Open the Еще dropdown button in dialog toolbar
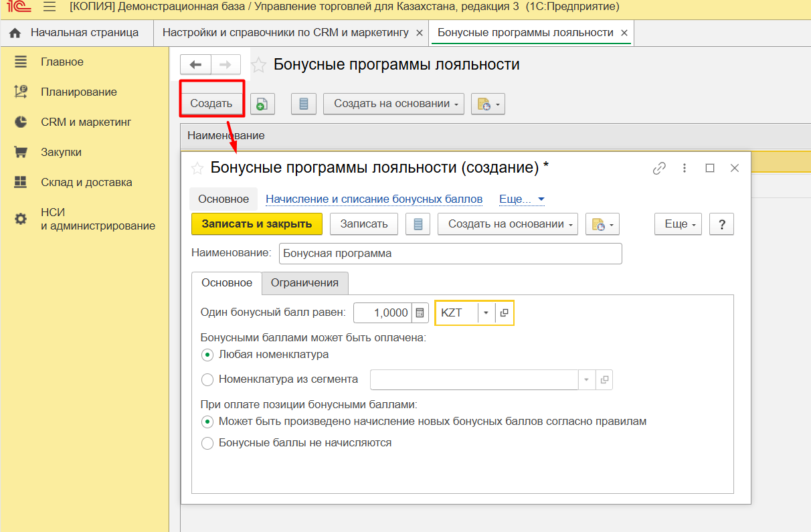The height and width of the screenshot is (532, 811). (677, 224)
